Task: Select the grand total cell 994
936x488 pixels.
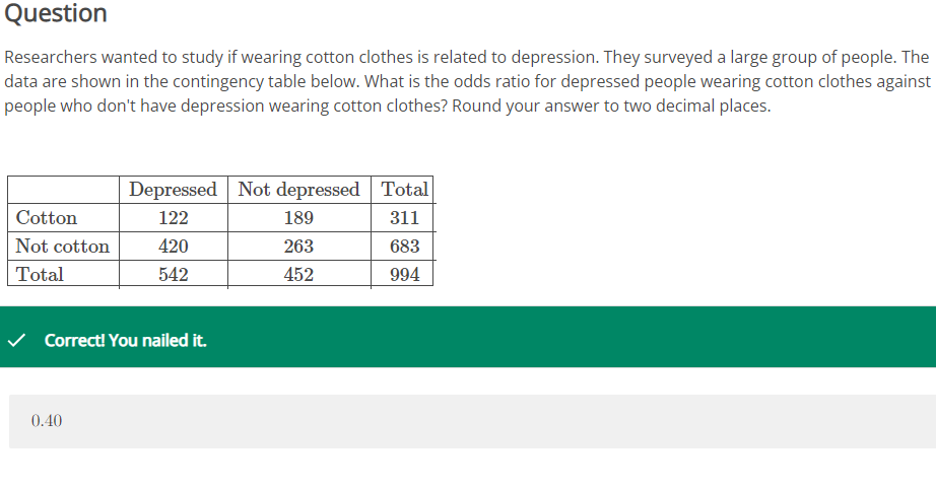Action: coord(404,274)
